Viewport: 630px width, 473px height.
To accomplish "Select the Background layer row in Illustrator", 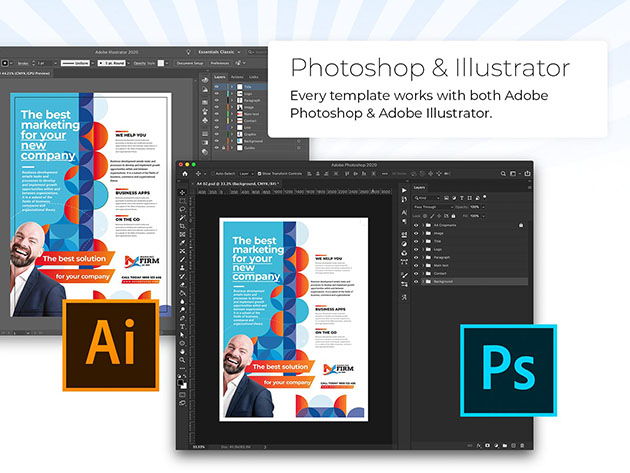I will coord(259,141).
